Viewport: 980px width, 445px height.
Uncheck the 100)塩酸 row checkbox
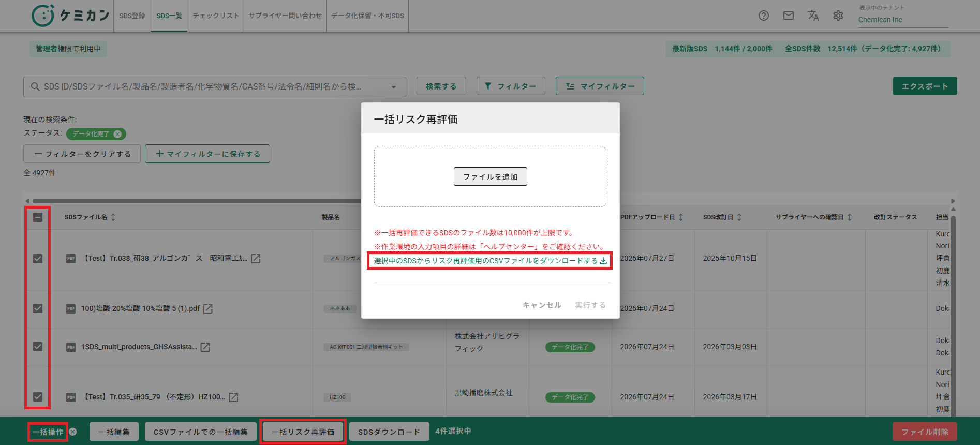[38, 308]
